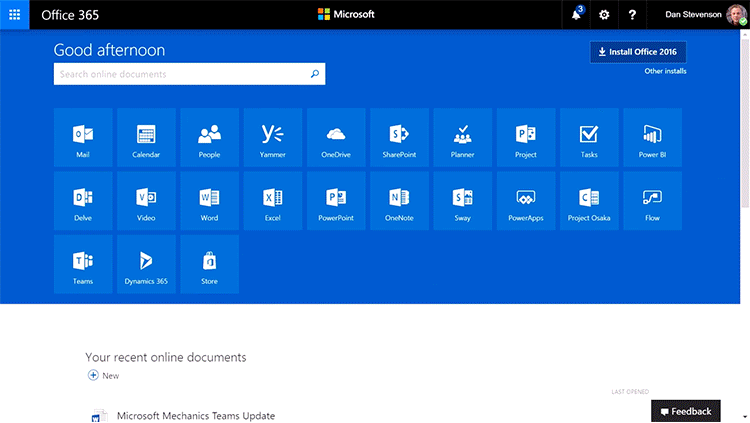Open help with the question mark icon

point(632,15)
